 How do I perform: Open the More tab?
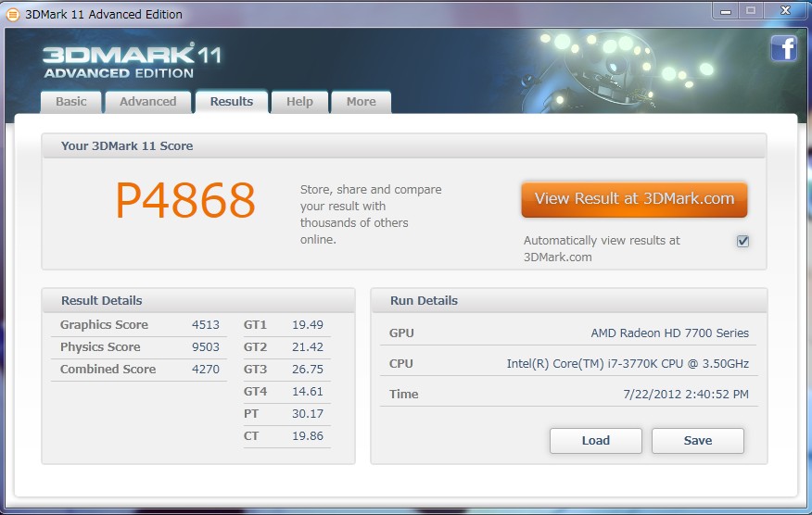[x=361, y=102]
